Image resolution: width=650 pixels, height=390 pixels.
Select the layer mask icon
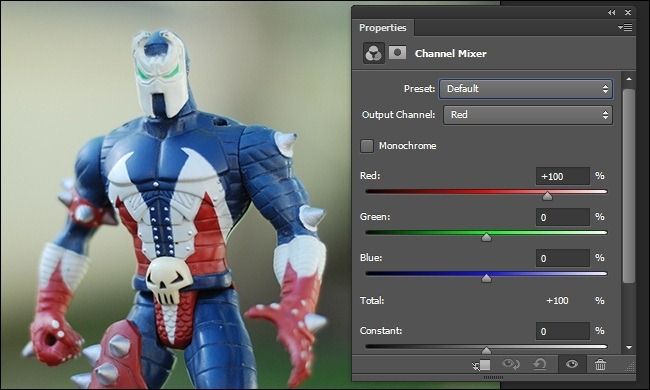(x=397, y=53)
